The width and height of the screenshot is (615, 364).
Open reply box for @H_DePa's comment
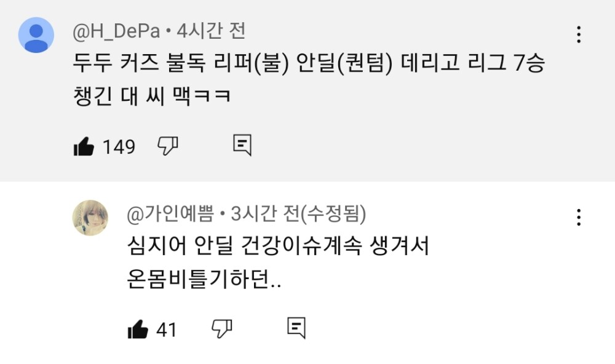point(242,145)
